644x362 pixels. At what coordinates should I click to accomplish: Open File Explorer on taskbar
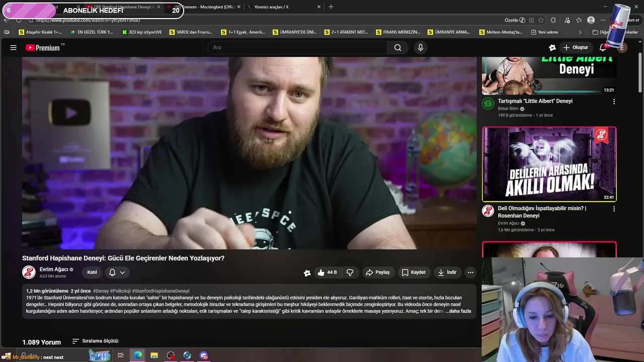pyautogui.click(x=154, y=355)
